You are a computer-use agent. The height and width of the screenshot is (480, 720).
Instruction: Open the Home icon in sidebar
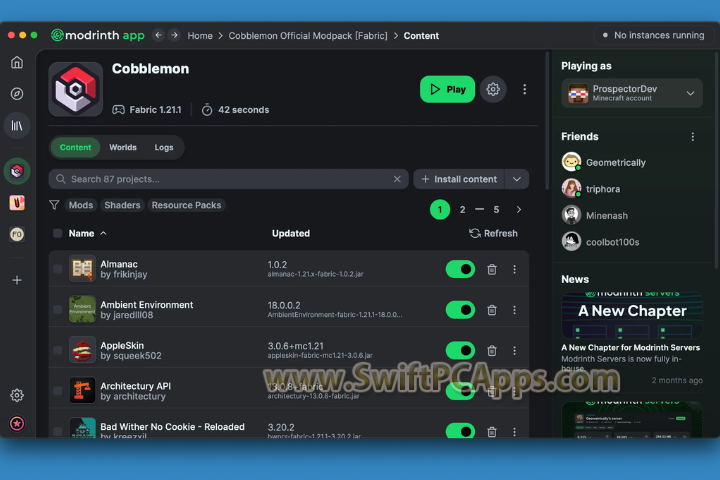pos(17,62)
